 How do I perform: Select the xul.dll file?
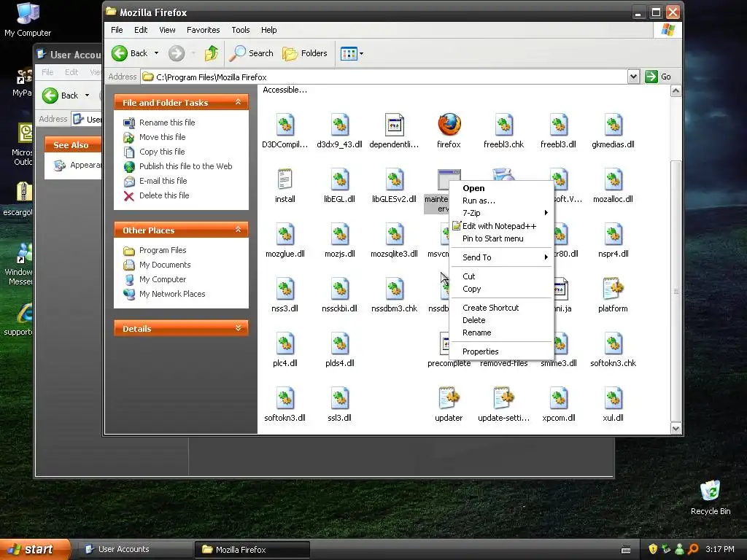[613, 404]
